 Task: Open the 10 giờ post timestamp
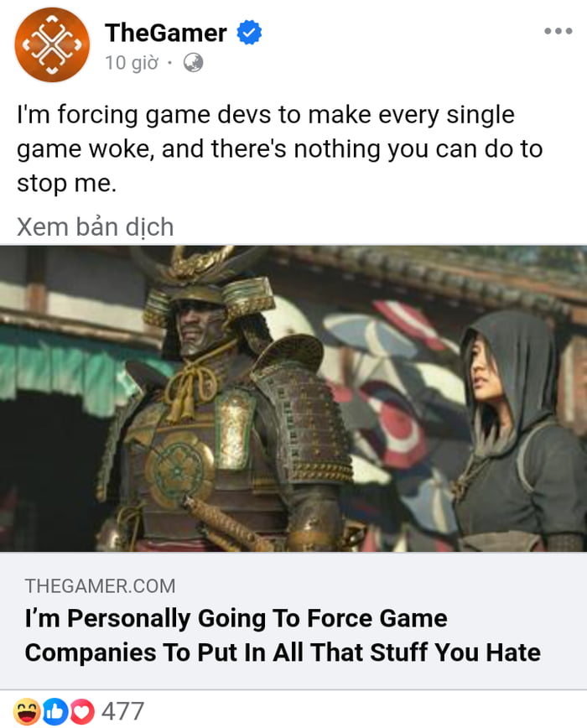coord(132,63)
